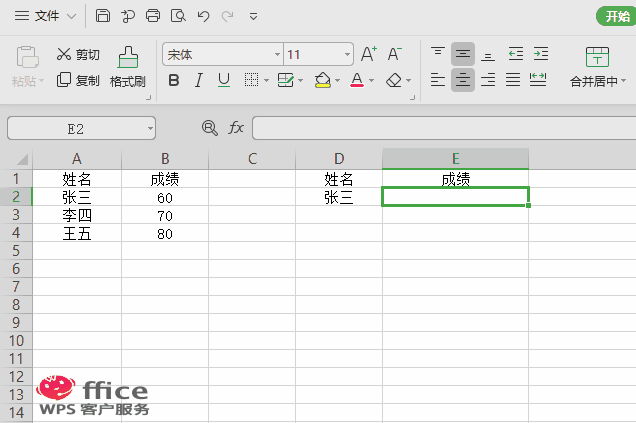
Task: Apply red font color
Action: 357,80
